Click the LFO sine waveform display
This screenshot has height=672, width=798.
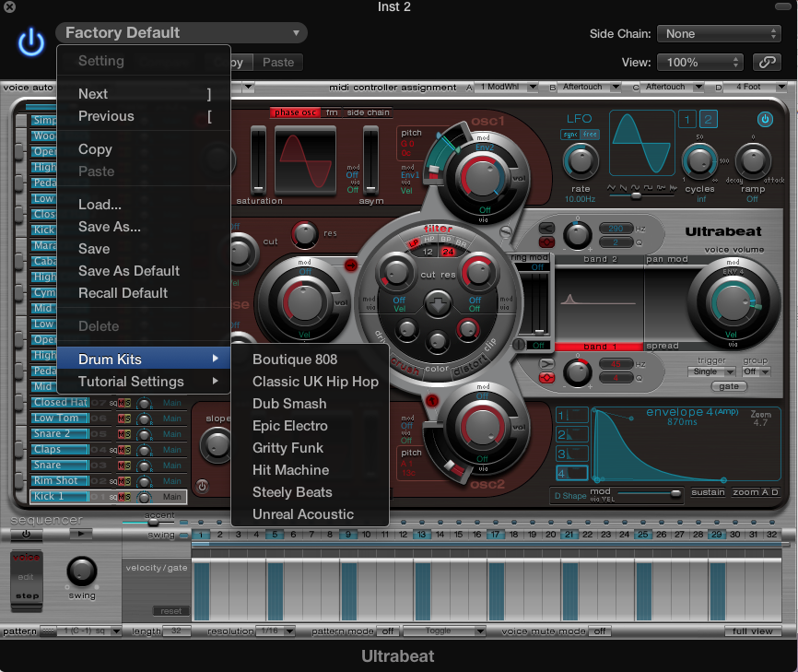[x=641, y=144]
